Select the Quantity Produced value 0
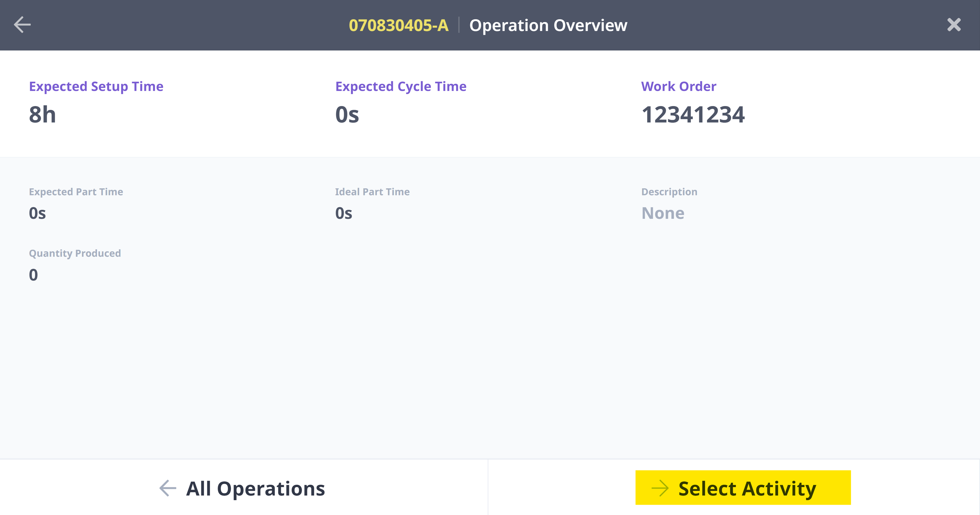 [34, 275]
